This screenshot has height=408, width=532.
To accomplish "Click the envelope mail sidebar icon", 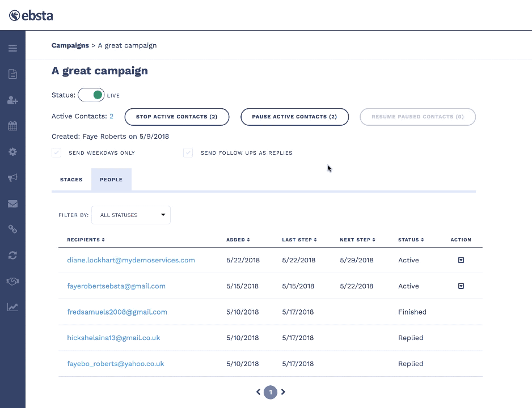I will point(12,204).
